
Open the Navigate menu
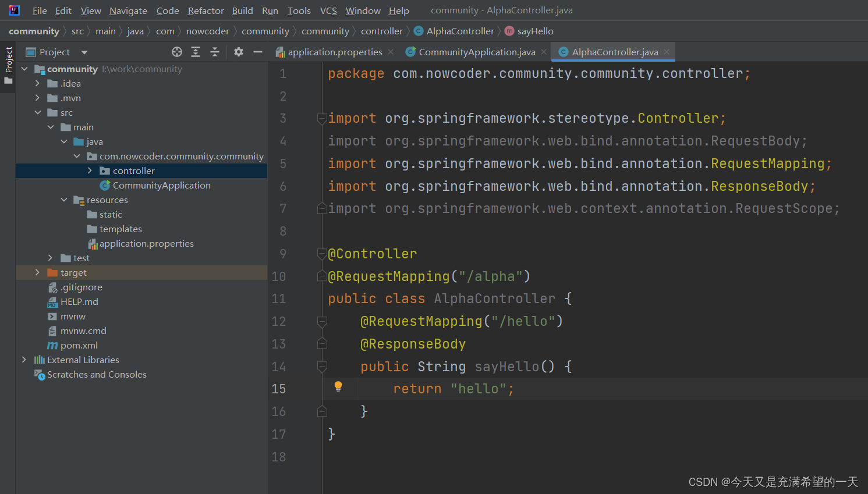coord(128,10)
